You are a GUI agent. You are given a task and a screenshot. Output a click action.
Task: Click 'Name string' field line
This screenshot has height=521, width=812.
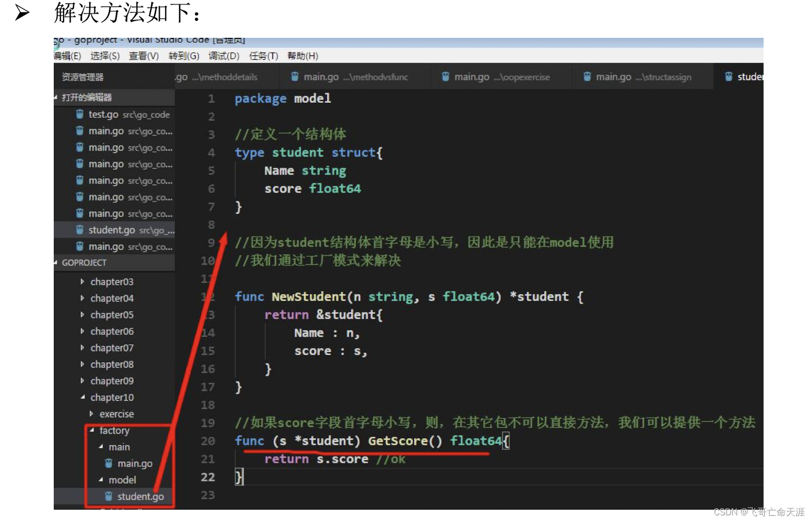pos(305,171)
